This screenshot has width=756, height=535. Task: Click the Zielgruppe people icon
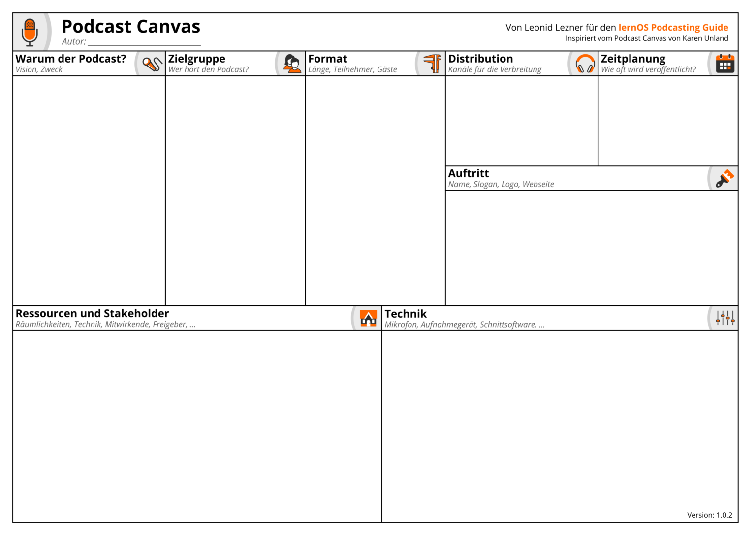(x=292, y=63)
